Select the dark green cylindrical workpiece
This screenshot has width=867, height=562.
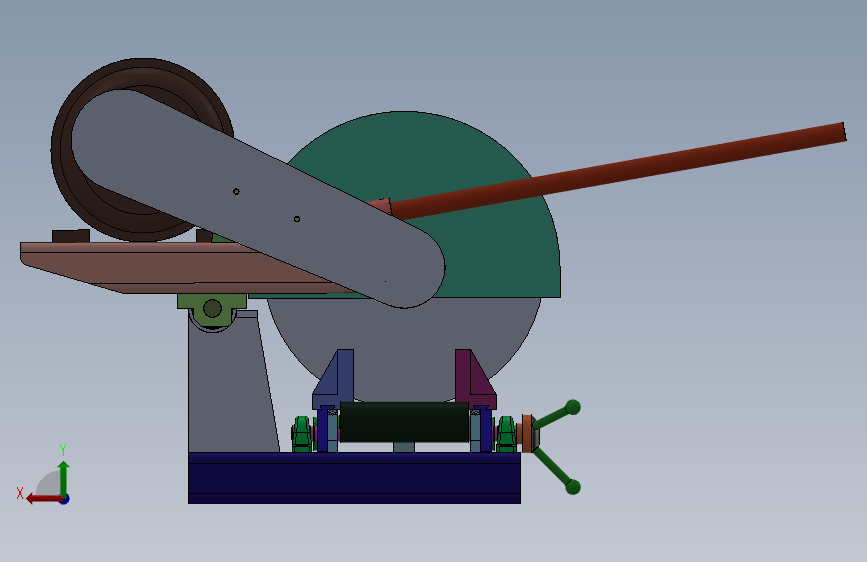404,422
